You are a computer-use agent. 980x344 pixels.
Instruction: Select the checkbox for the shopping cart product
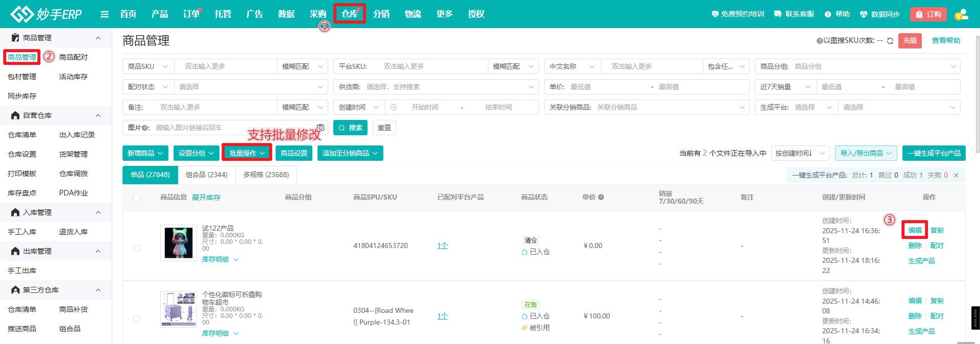(136, 318)
